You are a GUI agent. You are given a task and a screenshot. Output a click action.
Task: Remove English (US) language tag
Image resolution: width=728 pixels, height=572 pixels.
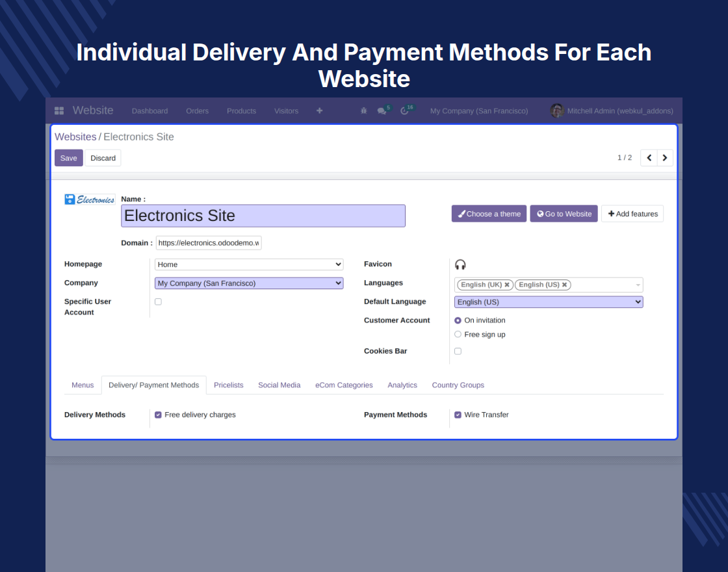click(565, 285)
